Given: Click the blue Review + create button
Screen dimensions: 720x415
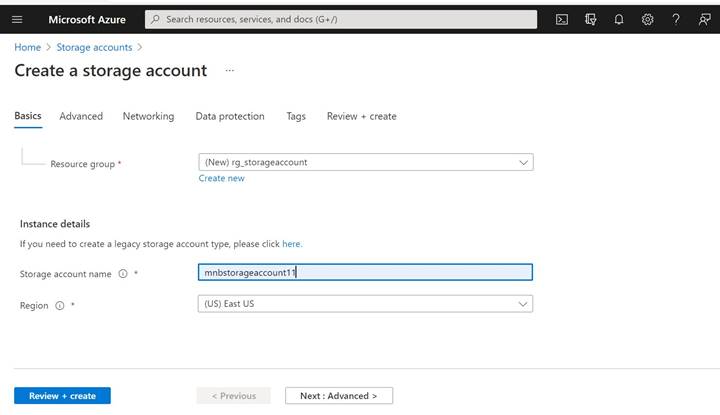Looking at the screenshot, I should click(x=62, y=396).
